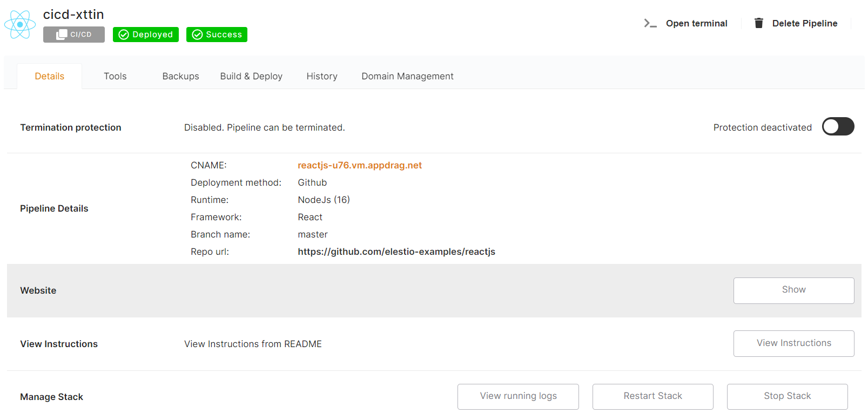The image size is (868, 420).
Task: Click the View Instructions button
Action: [793, 343]
